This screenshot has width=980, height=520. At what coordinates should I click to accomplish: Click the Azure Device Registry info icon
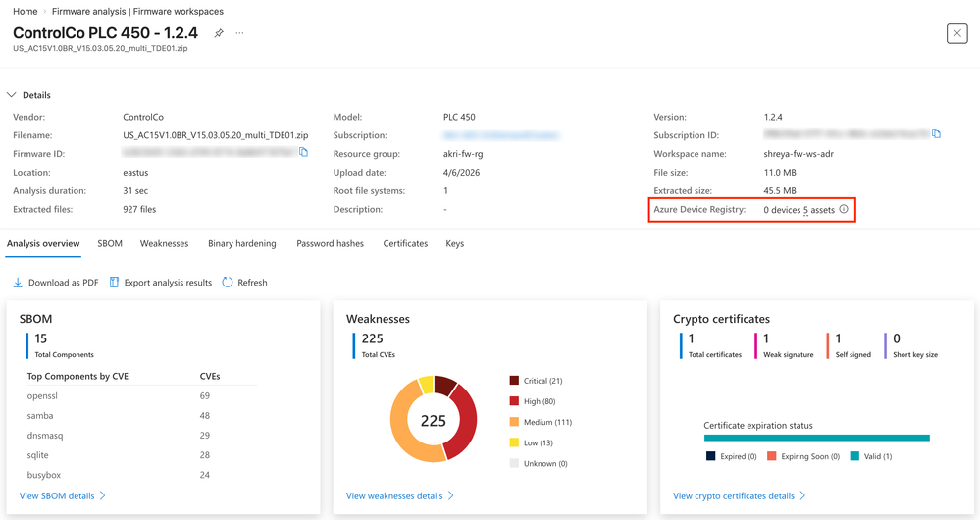(844, 209)
